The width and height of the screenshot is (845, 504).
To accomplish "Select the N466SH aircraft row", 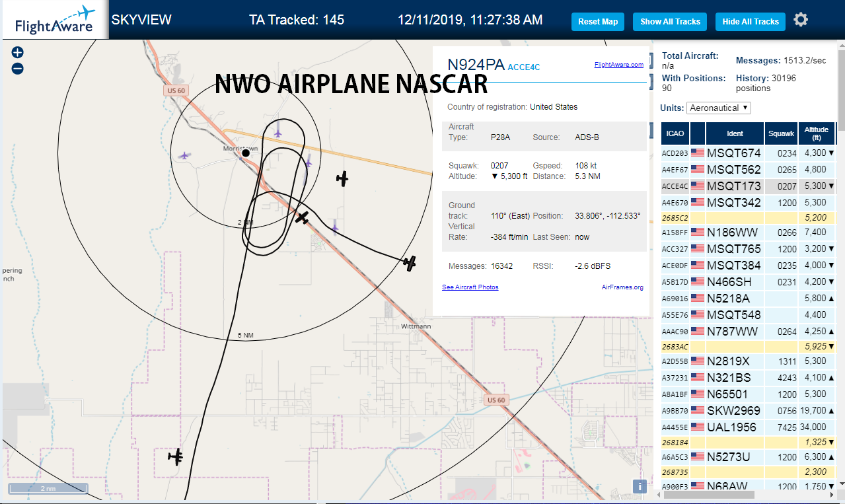I will pos(749,282).
